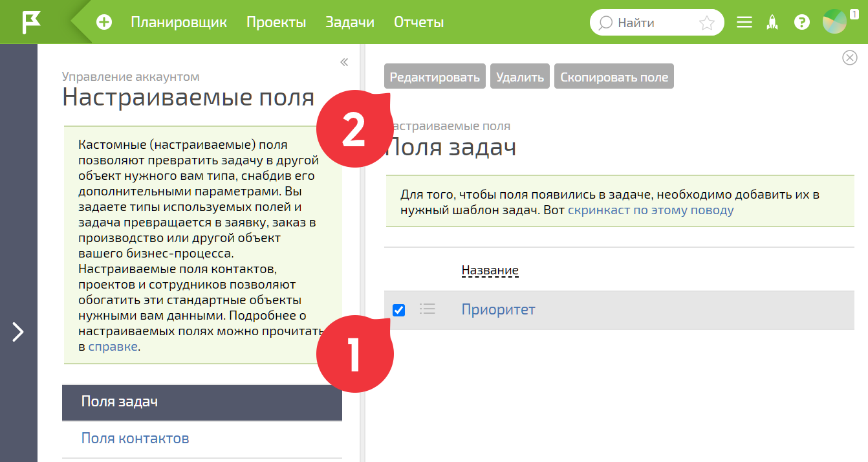The image size is (868, 462).
Task: Close the panel with the X icon
Action: click(850, 58)
